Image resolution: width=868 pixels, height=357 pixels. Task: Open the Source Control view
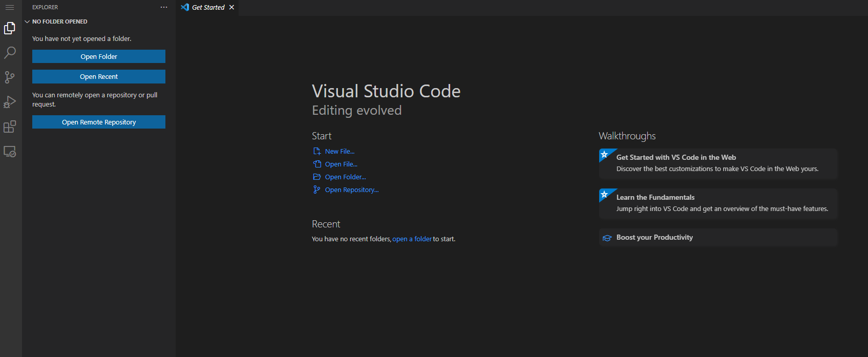pos(10,77)
